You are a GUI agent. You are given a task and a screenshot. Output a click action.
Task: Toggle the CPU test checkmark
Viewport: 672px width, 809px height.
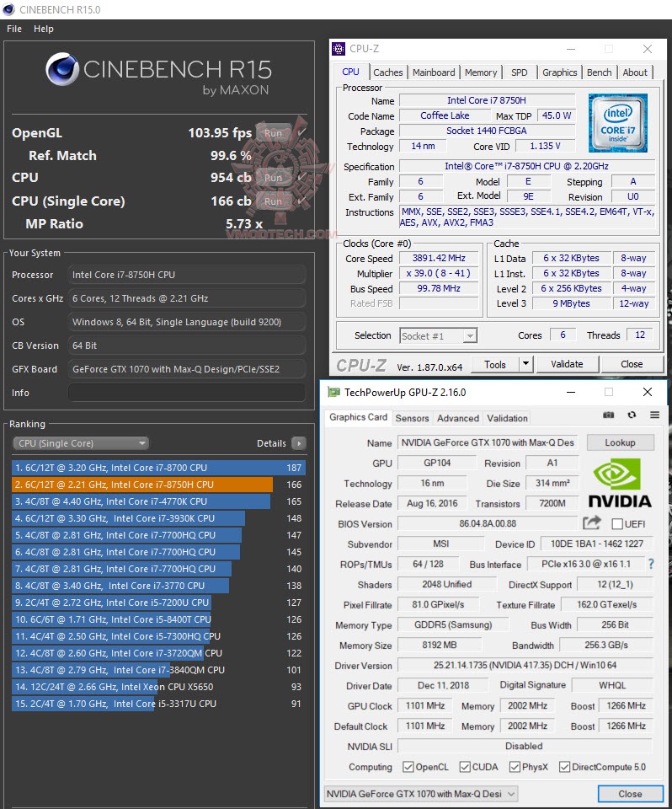[301, 177]
